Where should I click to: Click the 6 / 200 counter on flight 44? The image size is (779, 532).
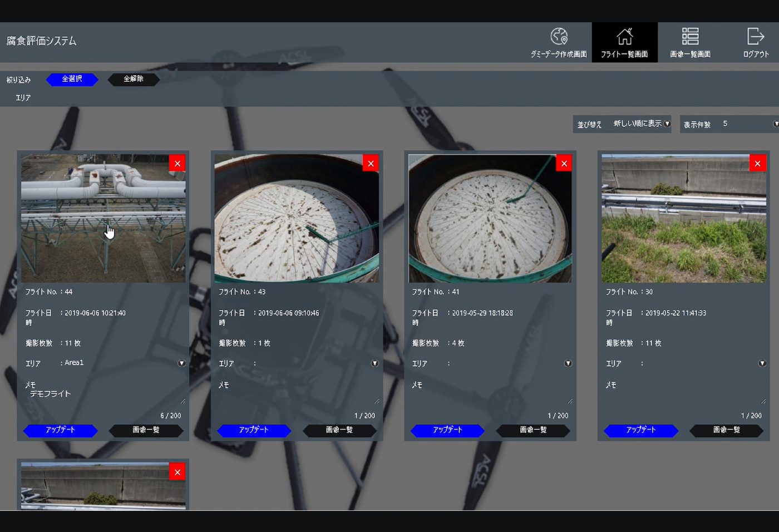coord(171,416)
